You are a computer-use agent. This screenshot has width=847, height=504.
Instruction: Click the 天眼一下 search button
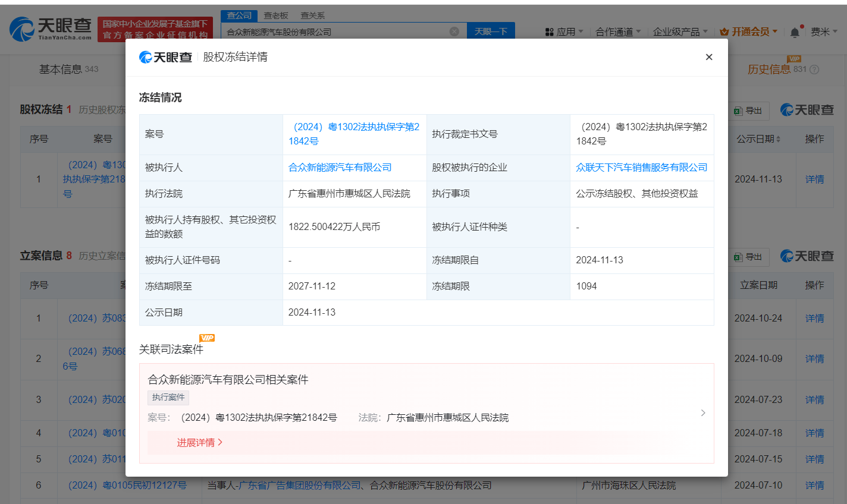491,31
